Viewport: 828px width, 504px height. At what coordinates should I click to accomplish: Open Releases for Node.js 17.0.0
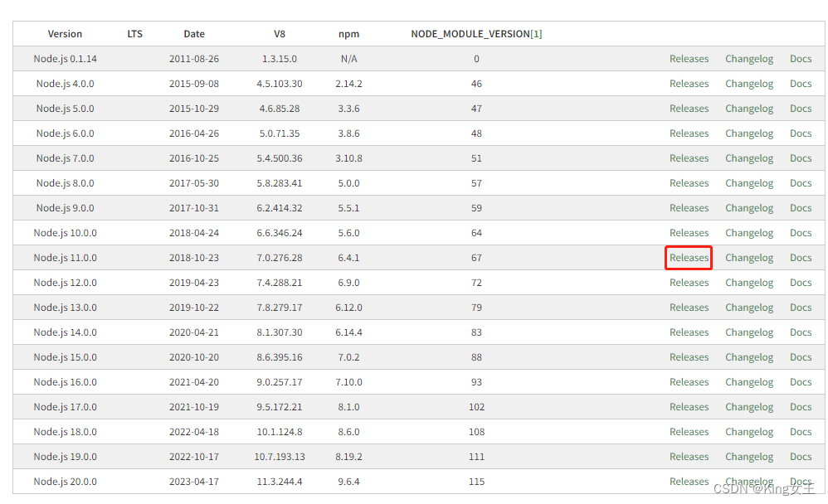coord(689,406)
